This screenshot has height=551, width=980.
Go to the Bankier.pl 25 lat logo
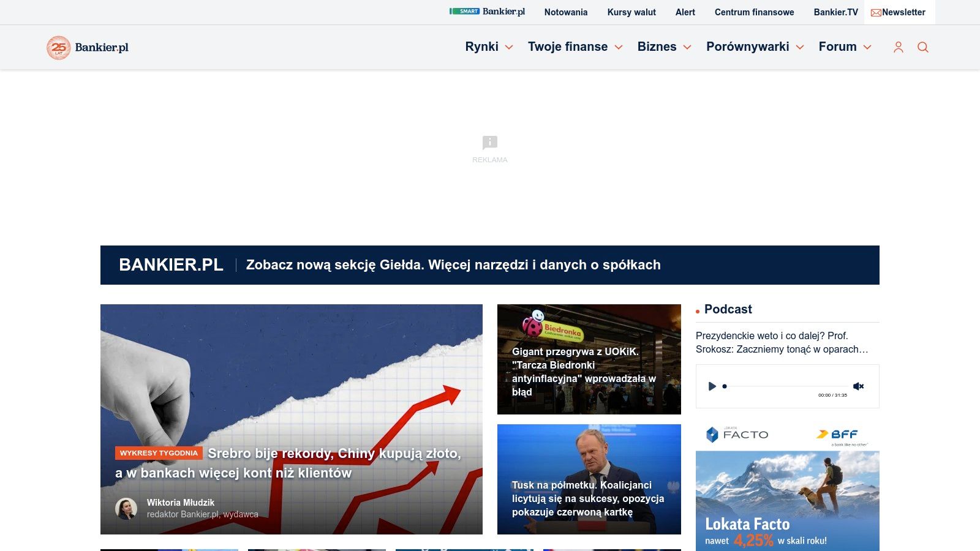[88, 47]
